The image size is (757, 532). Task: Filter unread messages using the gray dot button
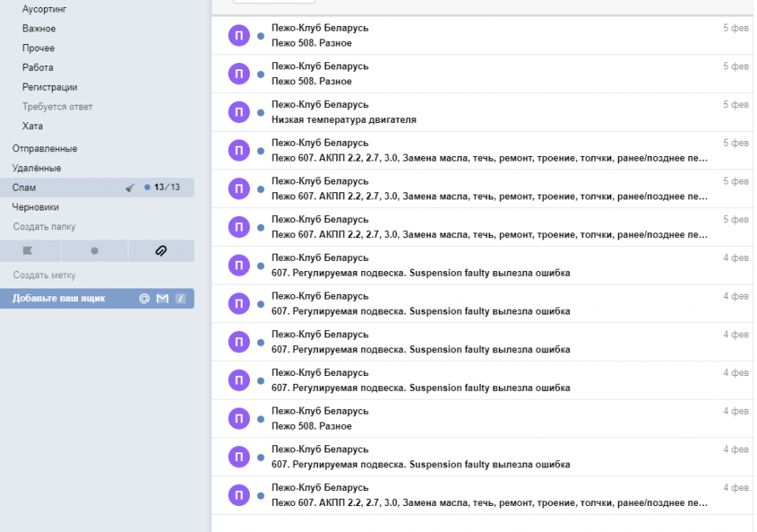(x=95, y=251)
